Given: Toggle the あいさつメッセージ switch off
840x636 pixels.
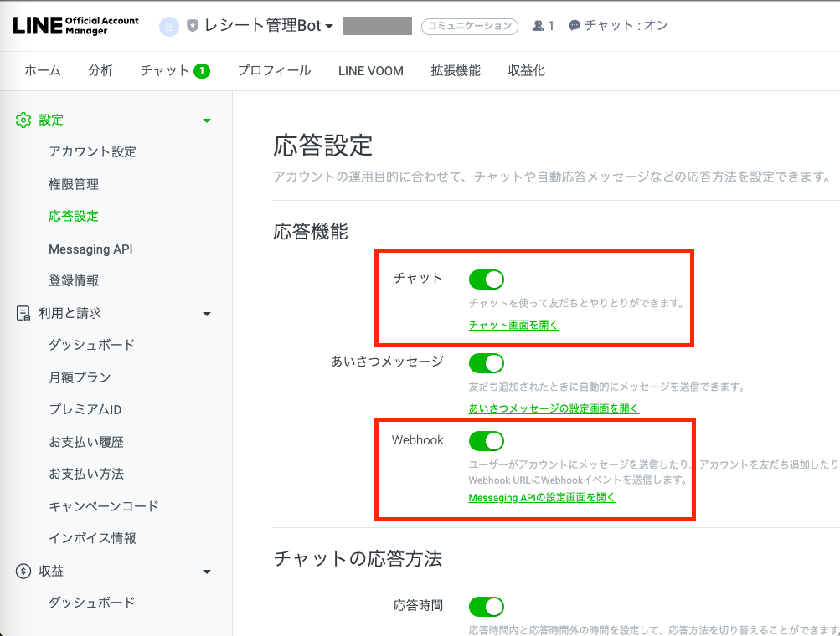Looking at the screenshot, I should [487, 363].
